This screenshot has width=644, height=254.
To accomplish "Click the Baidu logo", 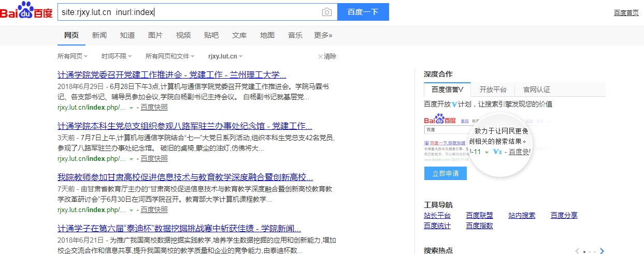I will [26, 11].
